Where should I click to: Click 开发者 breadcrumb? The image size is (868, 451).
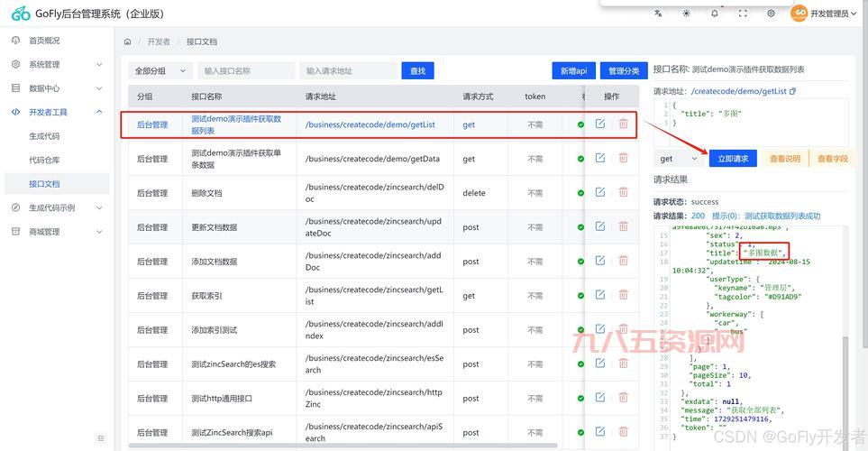pos(159,41)
